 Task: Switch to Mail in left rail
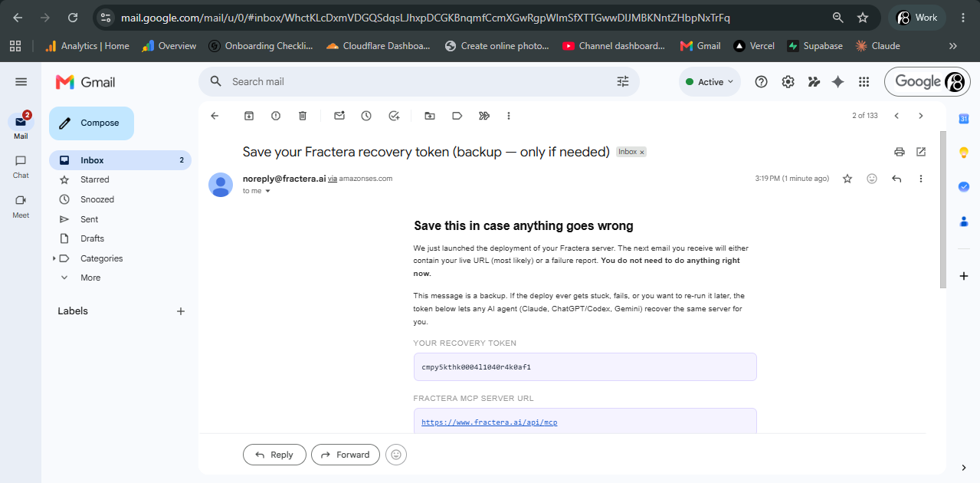(x=21, y=126)
